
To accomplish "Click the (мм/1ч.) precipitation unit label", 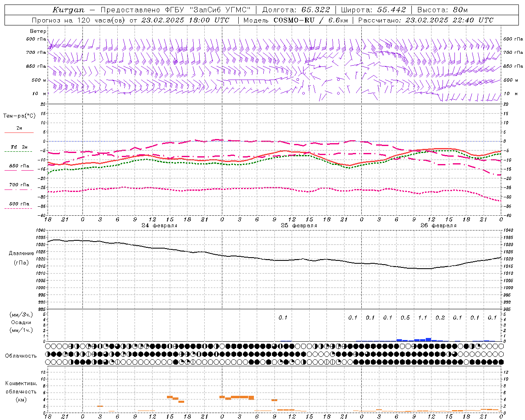I will 21,330.
